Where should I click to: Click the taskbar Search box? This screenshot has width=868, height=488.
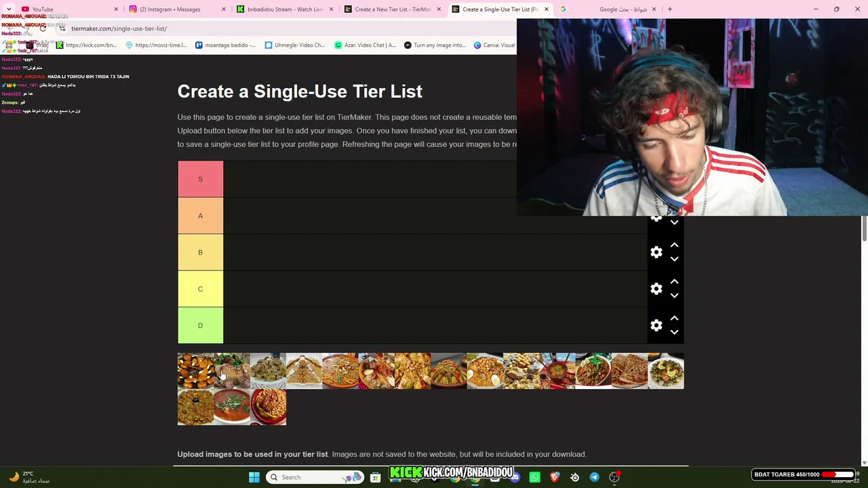314,477
